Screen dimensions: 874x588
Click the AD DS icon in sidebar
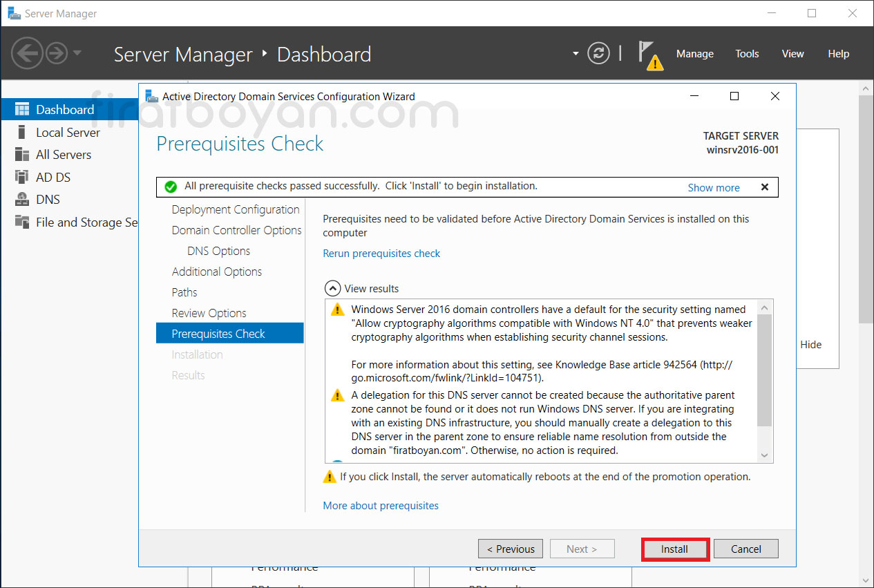coord(22,177)
